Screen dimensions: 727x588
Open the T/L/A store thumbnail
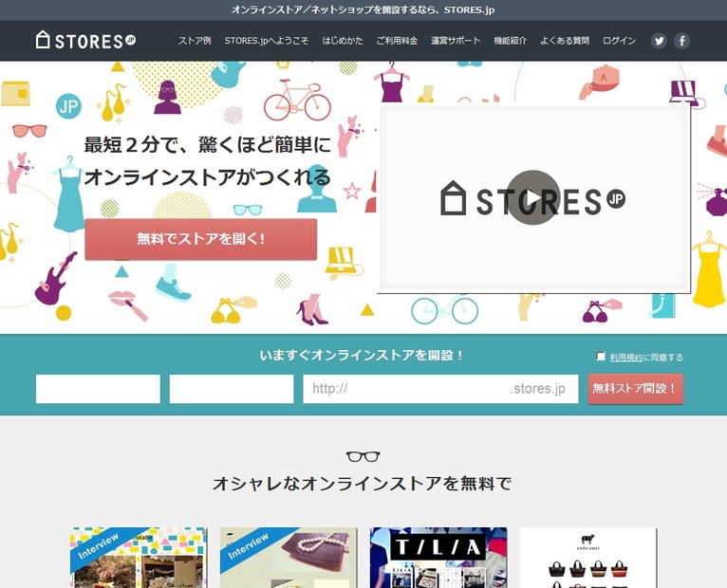(x=438, y=558)
